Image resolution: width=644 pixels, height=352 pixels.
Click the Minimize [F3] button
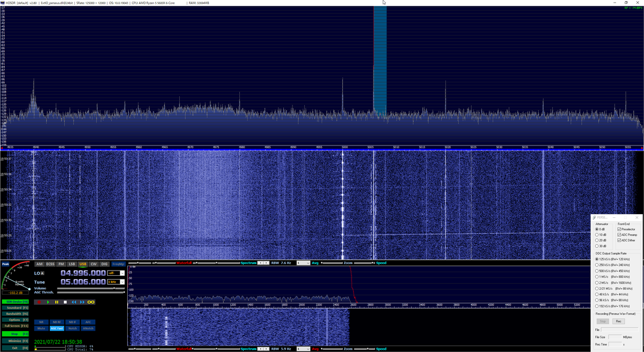pyautogui.click(x=15, y=341)
